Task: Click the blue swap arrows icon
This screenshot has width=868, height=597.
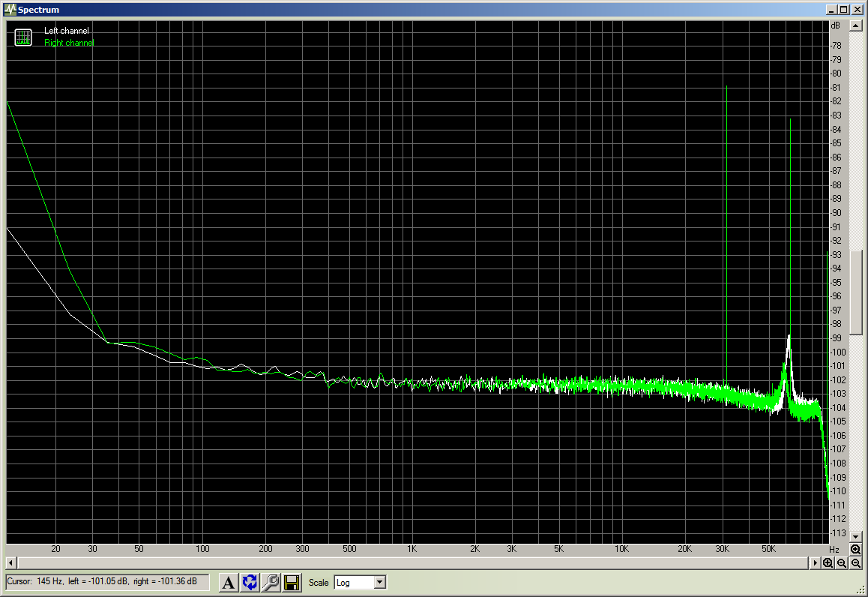Action: pos(250,582)
